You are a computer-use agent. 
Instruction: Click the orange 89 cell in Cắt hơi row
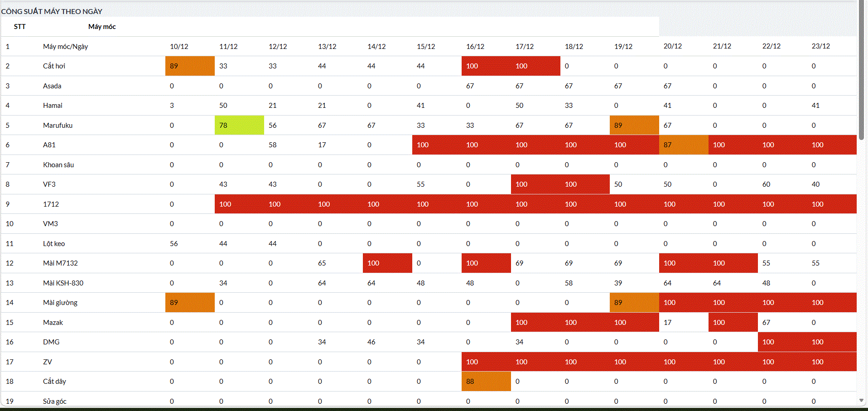click(190, 66)
